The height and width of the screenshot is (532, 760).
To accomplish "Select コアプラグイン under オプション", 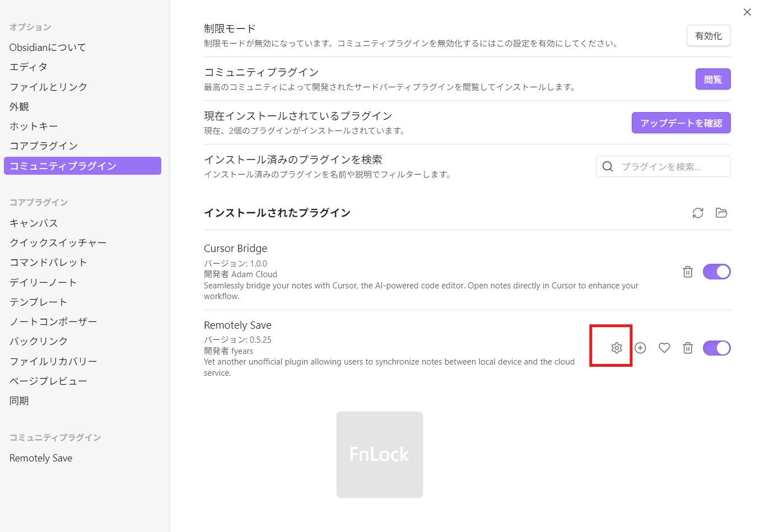I will [x=82, y=146].
